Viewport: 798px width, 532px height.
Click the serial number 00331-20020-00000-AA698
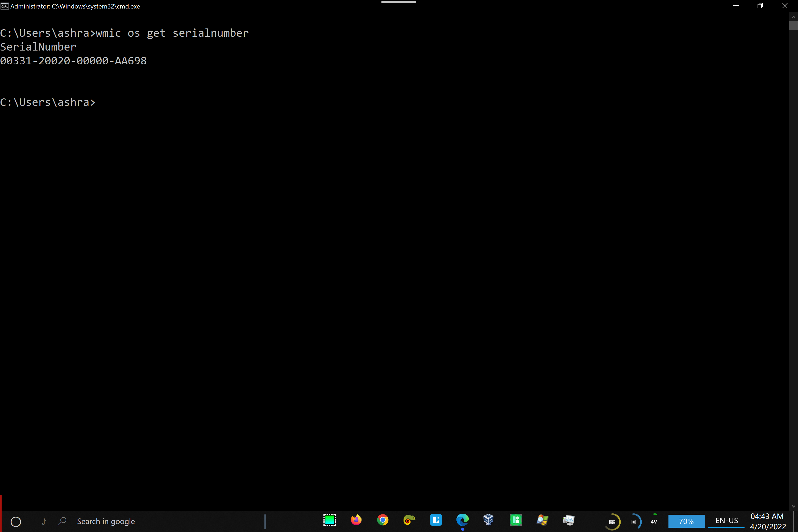tap(73, 61)
